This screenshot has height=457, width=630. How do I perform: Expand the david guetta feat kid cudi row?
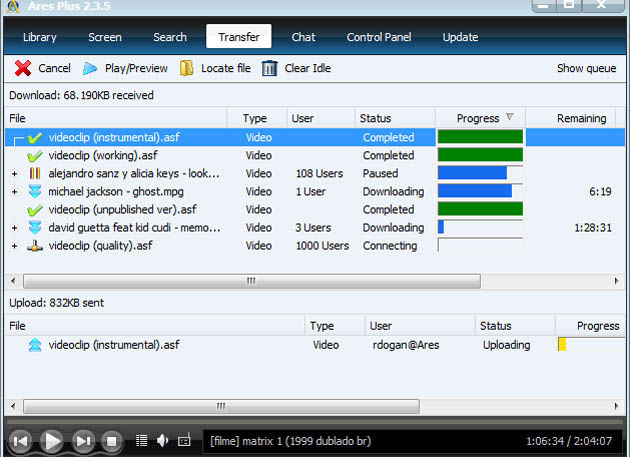point(14,228)
